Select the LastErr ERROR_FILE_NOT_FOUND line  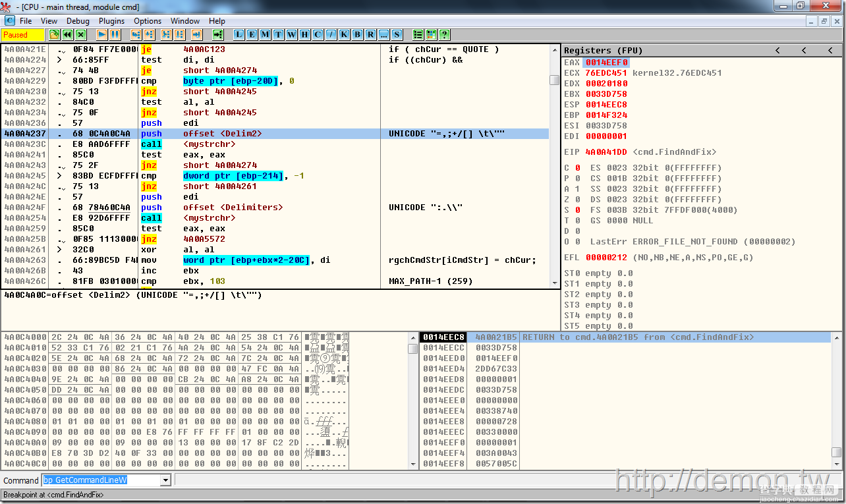pyautogui.click(x=692, y=242)
